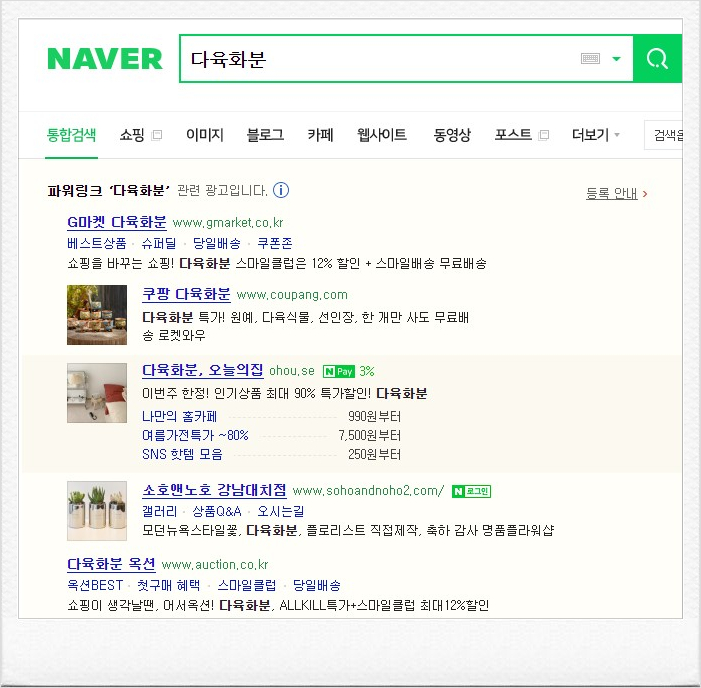This screenshot has width=701, height=688.
Task: Click the 소호앤노호 succulent pots thumbnail
Action: click(x=97, y=511)
